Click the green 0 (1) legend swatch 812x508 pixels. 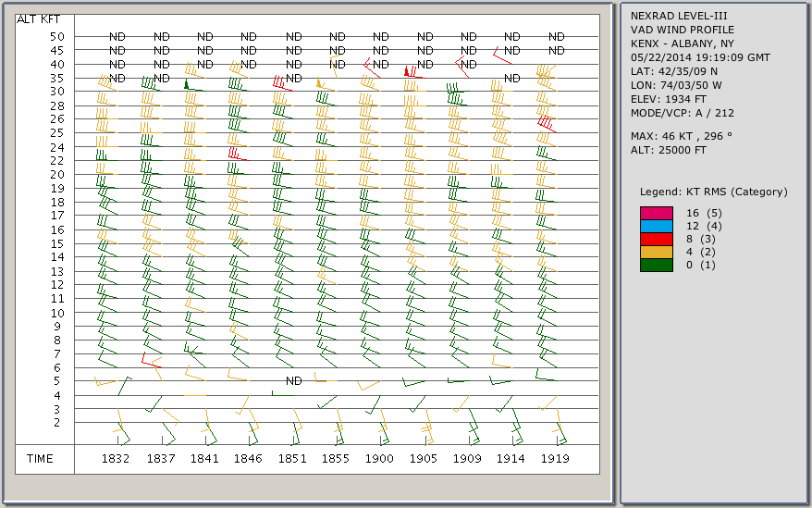pyautogui.click(x=656, y=265)
